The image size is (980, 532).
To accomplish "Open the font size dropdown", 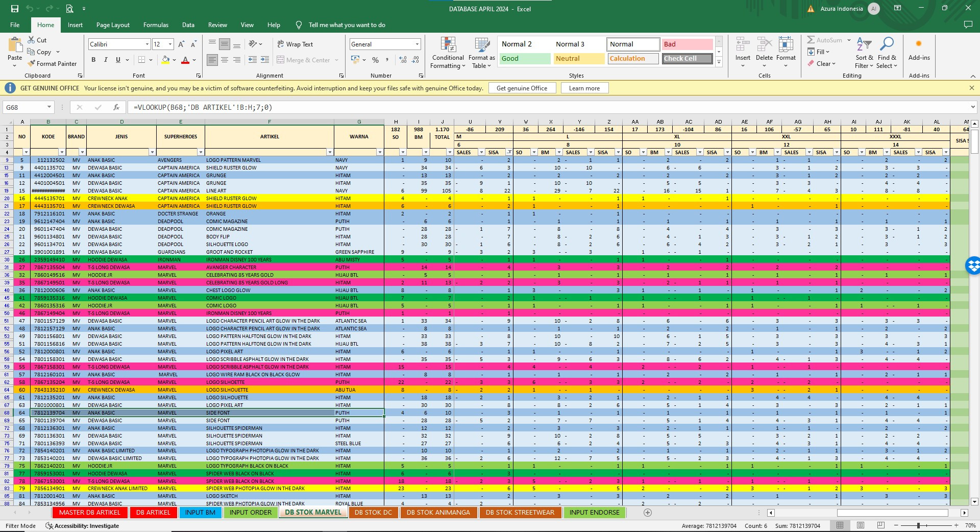I will (x=170, y=44).
